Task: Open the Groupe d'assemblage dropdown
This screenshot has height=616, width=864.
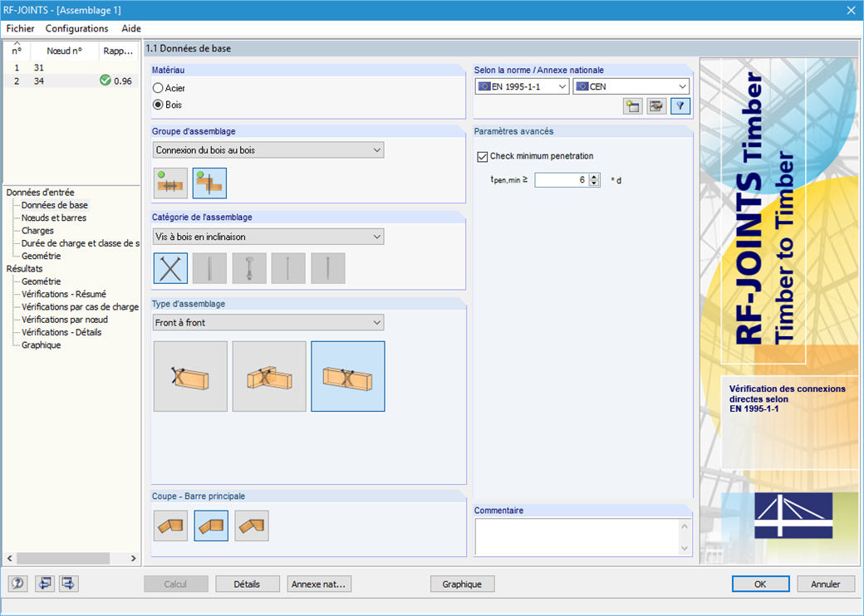Action: (x=268, y=149)
